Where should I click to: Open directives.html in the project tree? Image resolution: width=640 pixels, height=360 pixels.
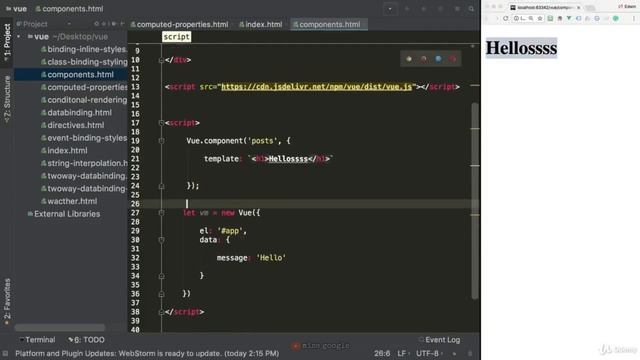[72, 125]
